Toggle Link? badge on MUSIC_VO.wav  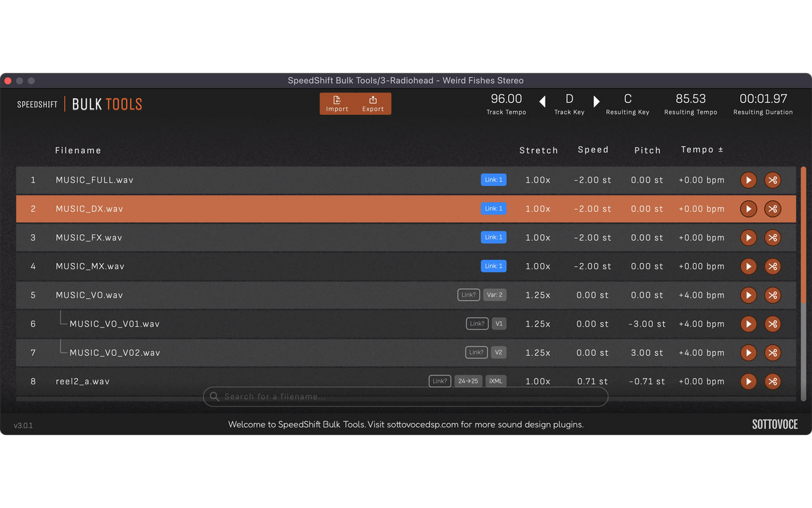click(x=468, y=295)
